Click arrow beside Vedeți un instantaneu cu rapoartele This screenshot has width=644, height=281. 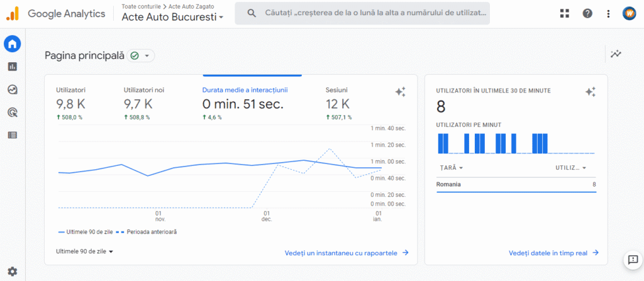[x=406, y=253]
